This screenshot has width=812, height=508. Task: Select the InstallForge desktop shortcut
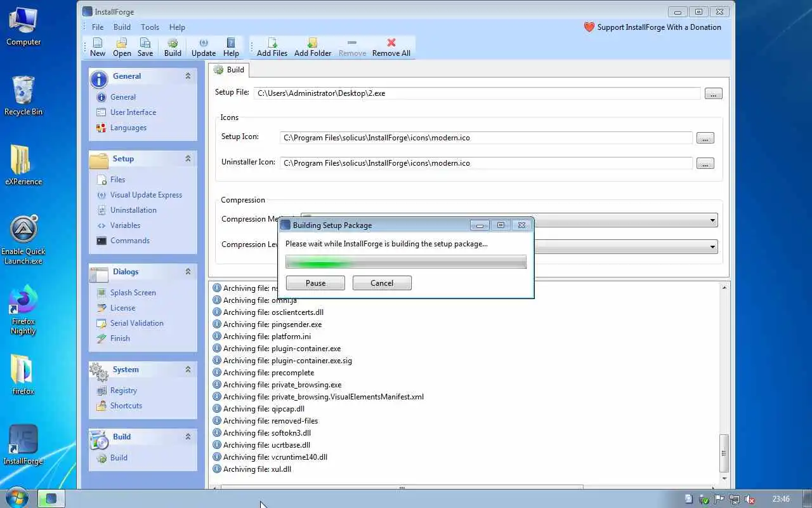23,445
